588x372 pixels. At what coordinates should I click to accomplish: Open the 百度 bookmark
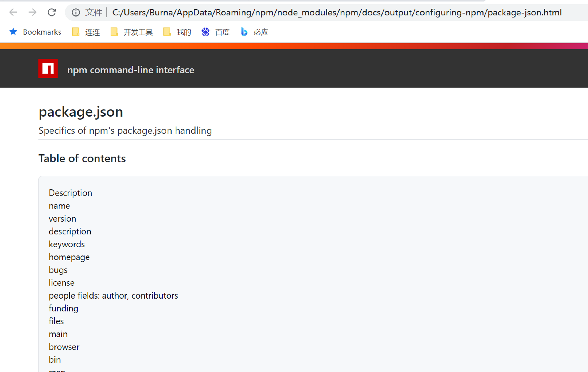point(216,32)
